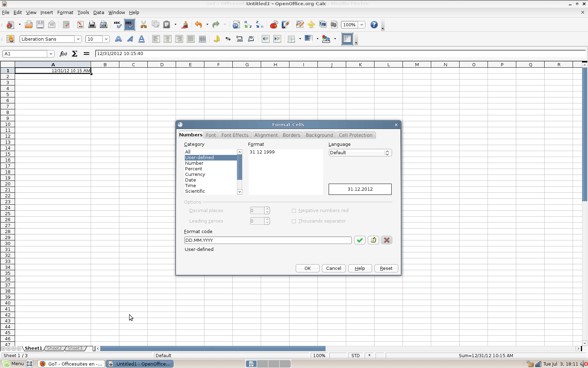Apply Underline formatting icon
Viewport: 588px width, 368px height.
tap(141, 39)
